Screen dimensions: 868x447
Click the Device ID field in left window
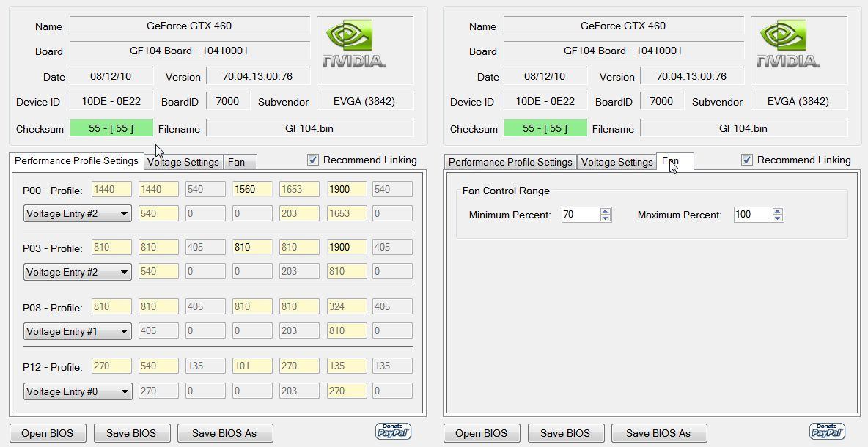111,101
